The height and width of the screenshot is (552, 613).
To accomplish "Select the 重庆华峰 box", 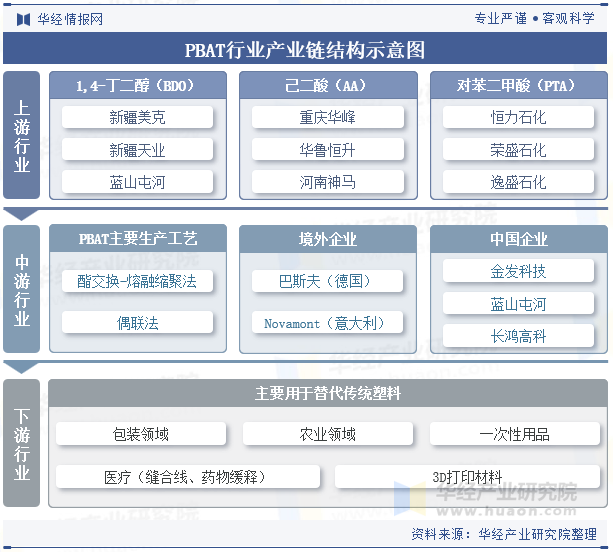I will pyautogui.click(x=328, y=117).
